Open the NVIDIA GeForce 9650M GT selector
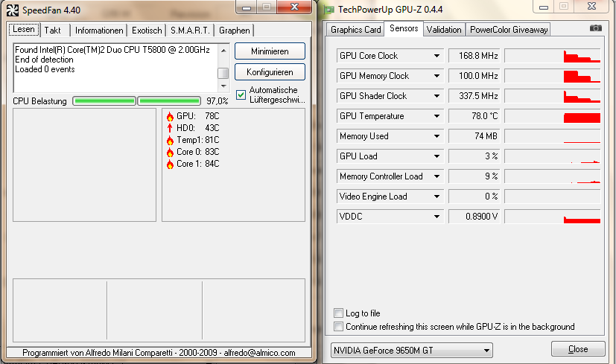This screenshot has height=364, width=616. (x=411, y=351)
